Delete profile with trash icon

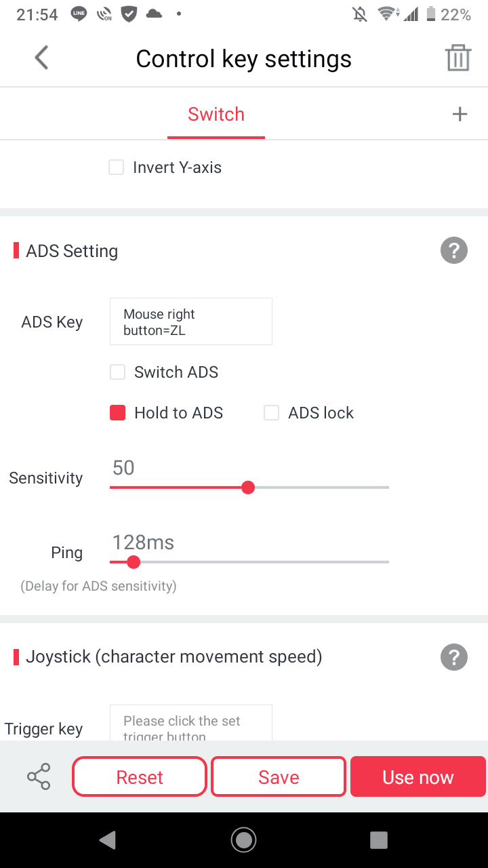click(458, 58)
